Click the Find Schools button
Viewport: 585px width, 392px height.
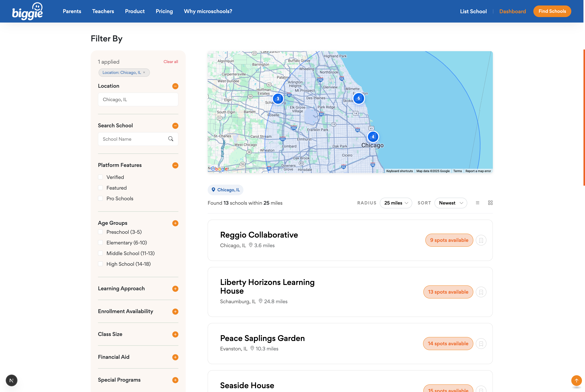pos(552,11)
